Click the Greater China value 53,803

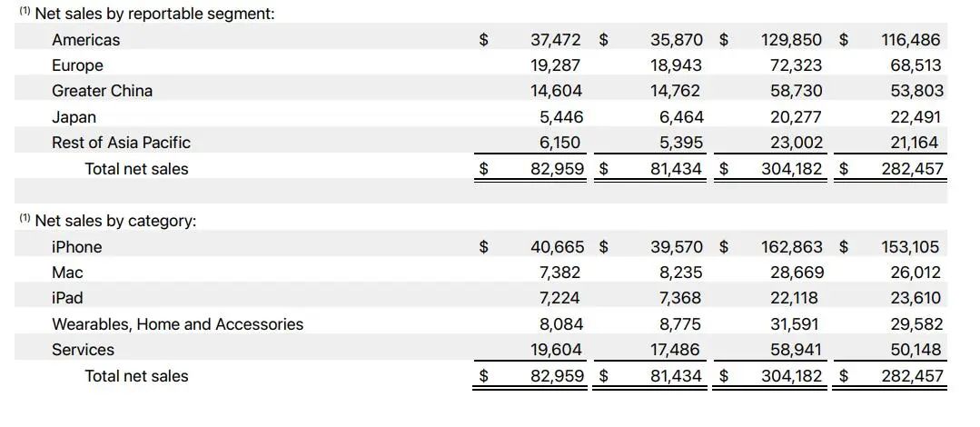[x=913, y=91]
